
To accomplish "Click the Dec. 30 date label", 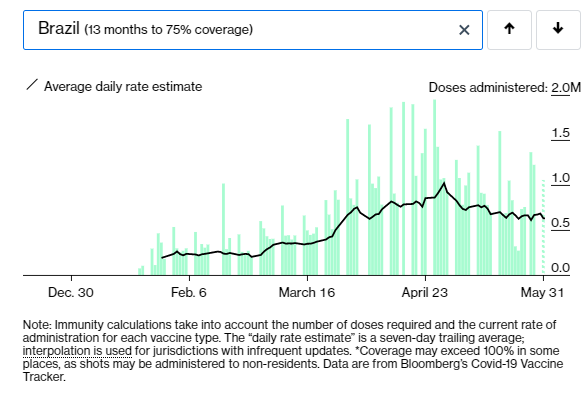I will point(71,292).
